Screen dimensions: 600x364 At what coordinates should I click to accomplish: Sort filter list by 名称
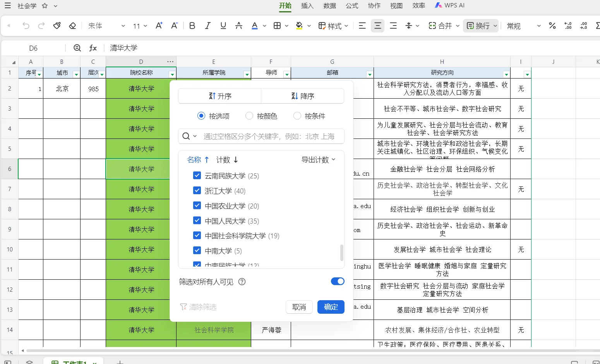198,160
